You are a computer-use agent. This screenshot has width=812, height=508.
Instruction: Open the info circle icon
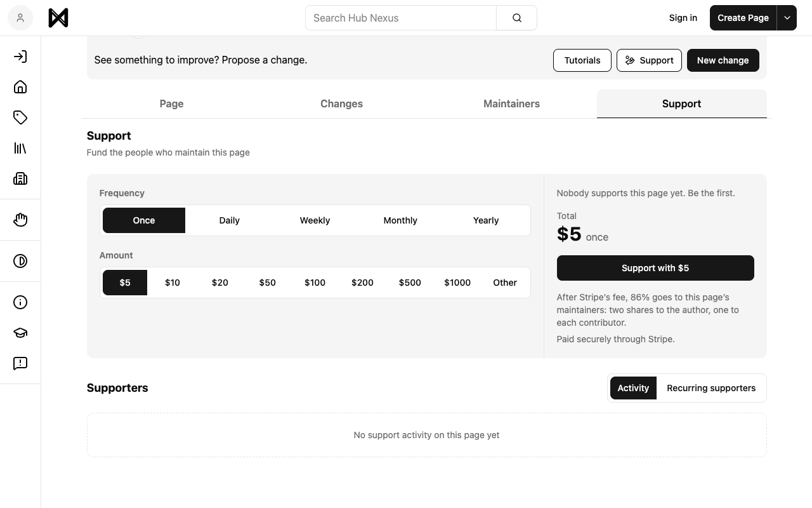(20, 302)
